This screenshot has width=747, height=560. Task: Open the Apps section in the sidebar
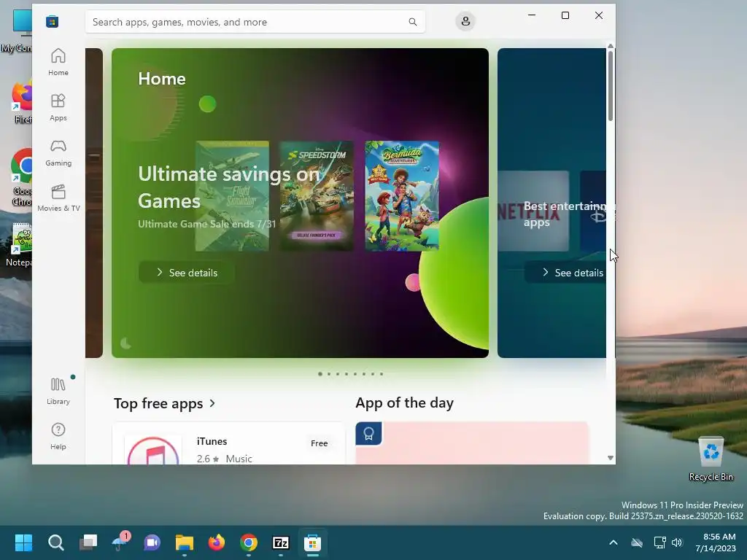point(58,107)
